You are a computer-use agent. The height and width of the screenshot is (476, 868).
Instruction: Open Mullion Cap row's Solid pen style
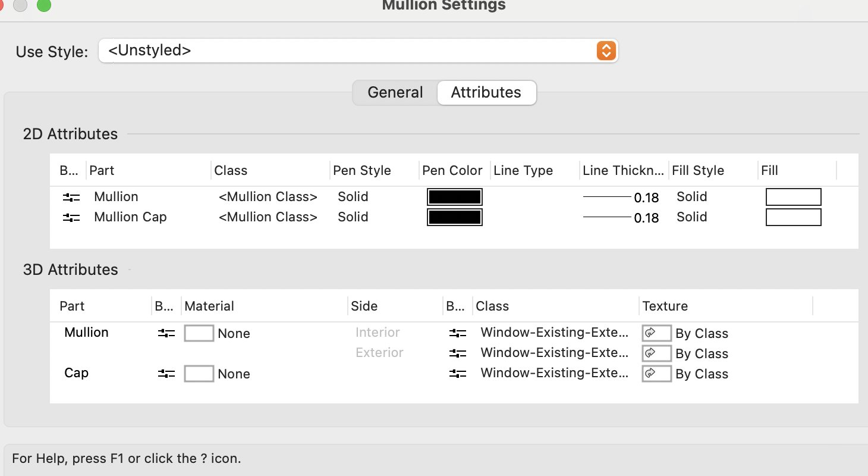pos(353,217)
